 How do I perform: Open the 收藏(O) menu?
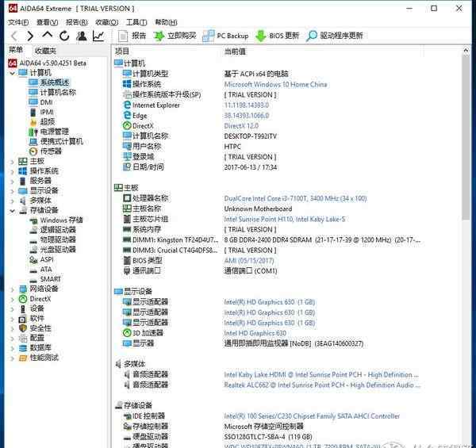tap(107, 22)
